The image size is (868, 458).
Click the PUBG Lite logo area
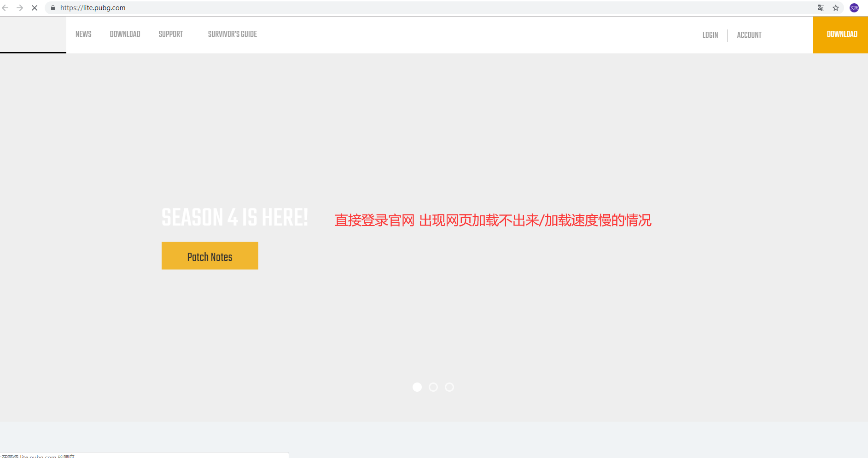[x=33, y=35]
